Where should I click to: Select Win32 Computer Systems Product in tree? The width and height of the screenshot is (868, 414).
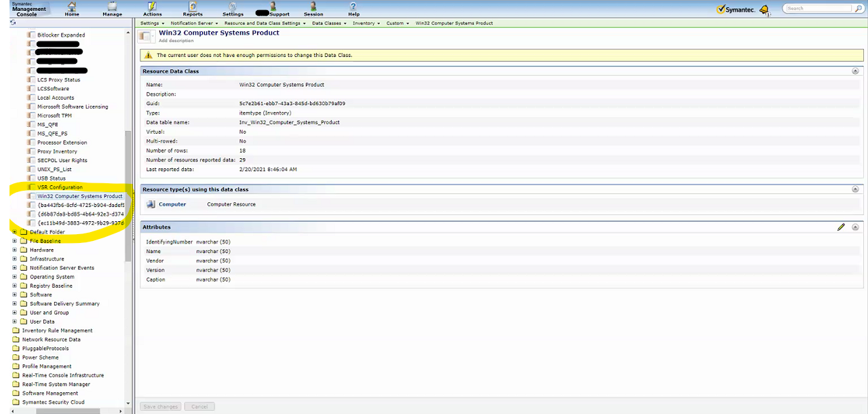coord(80,196)
